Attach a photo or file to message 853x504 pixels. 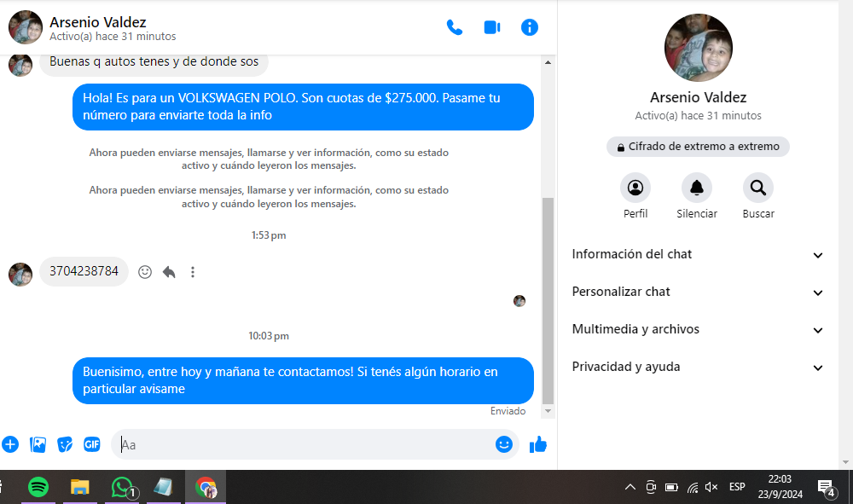[38, 444]
